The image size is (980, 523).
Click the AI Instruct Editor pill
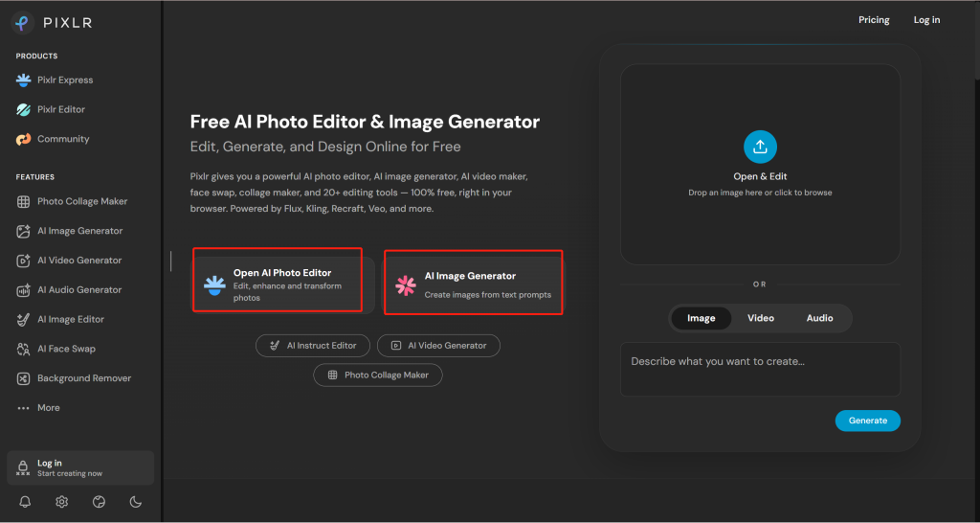click(313, 346)
